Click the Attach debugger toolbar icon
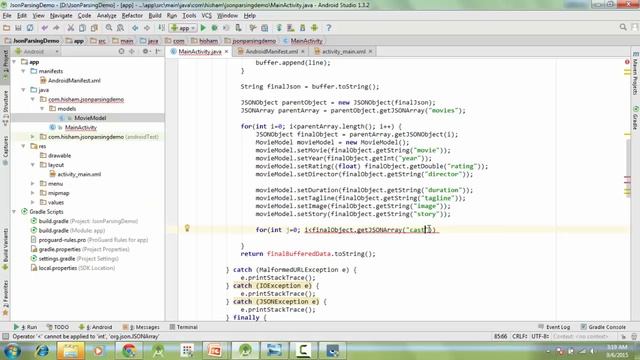Image resolution: width=640 pixels, height=360 pixels. pos(238,28)
